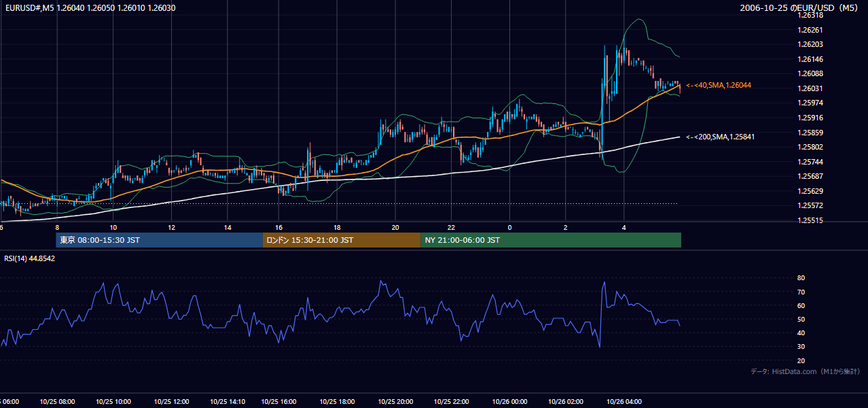Select the ロンドン 15:30-21:00 JST session bar

(x=342, y=240)
